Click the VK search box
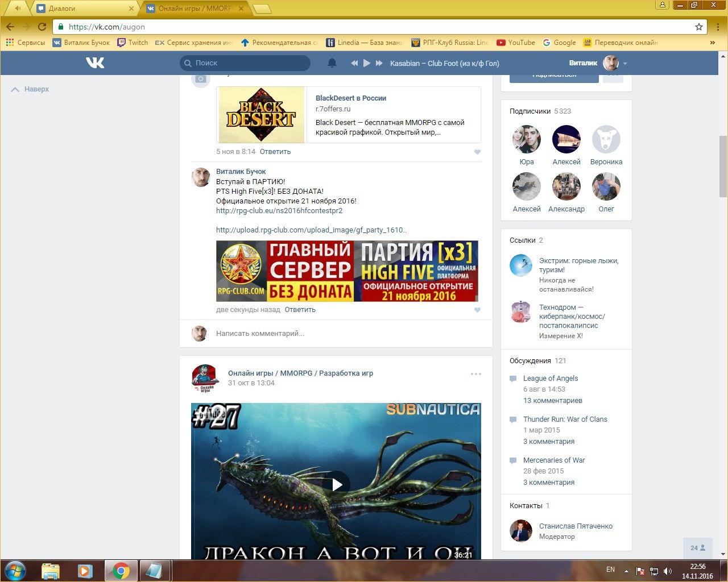Viewport: 728px width, 582px height. coord(246,63)
